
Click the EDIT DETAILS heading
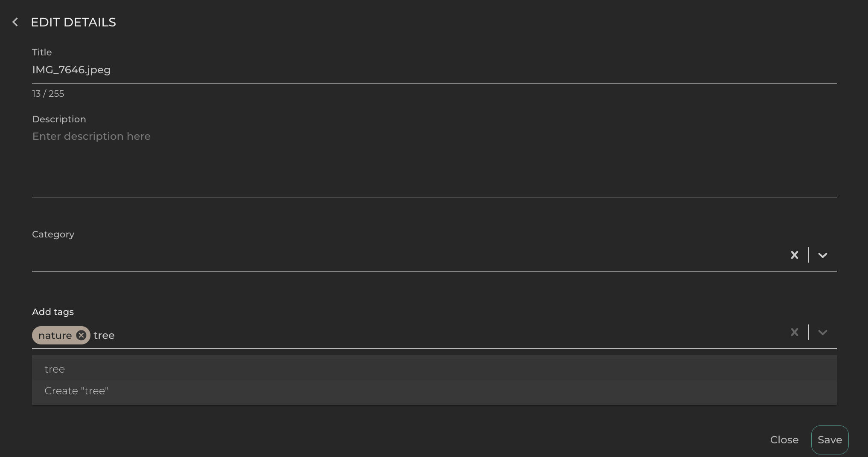click(73, 22)
